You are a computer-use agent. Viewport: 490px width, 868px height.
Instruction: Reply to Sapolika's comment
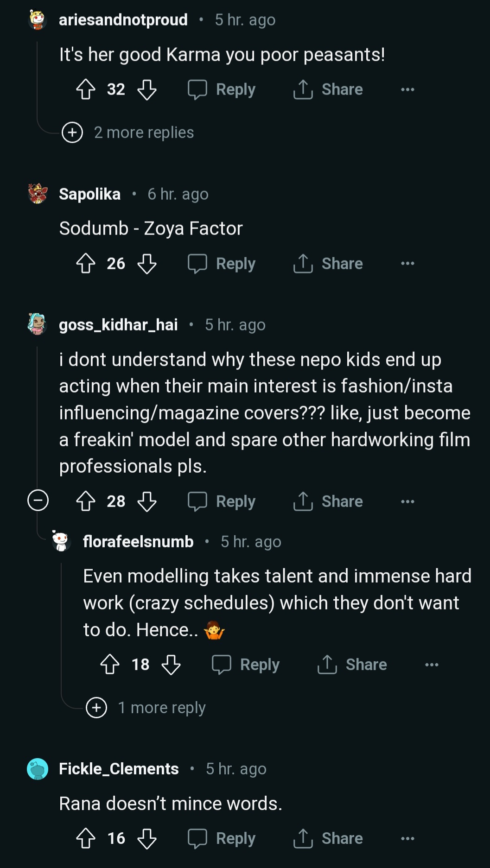[x=222, y=264]
